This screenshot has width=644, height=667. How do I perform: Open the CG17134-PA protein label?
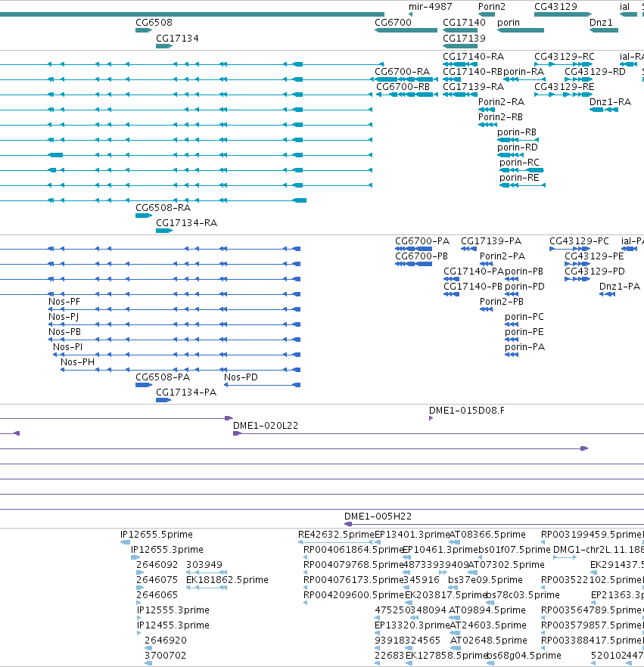186,392
